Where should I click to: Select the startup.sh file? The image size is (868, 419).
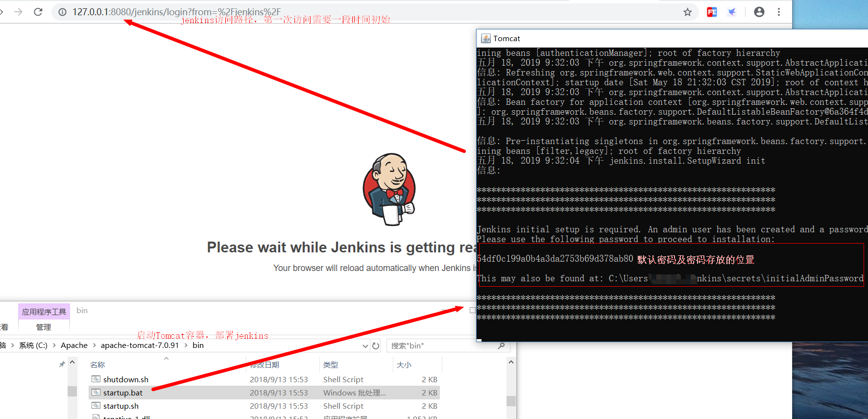pyautogui.click(x=121, y=406)
